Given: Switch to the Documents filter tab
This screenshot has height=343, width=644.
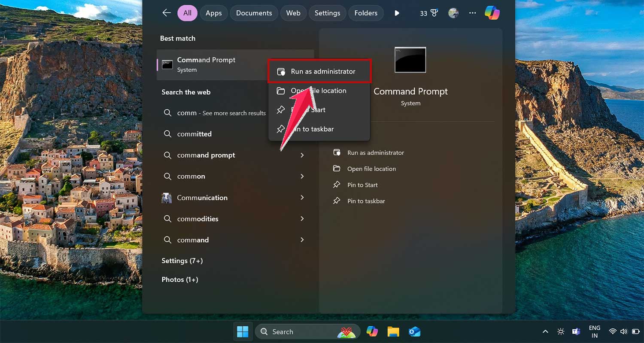Looking at the screenshot, I should (254, 13).
